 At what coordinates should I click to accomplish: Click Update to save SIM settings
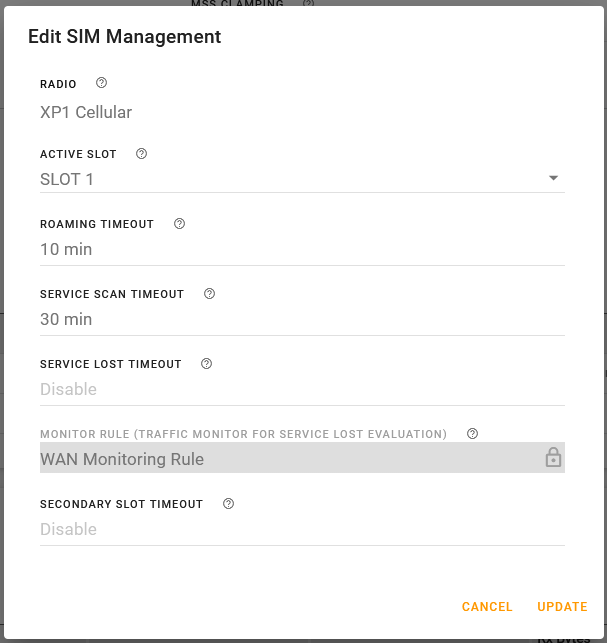tap(562, 607)
